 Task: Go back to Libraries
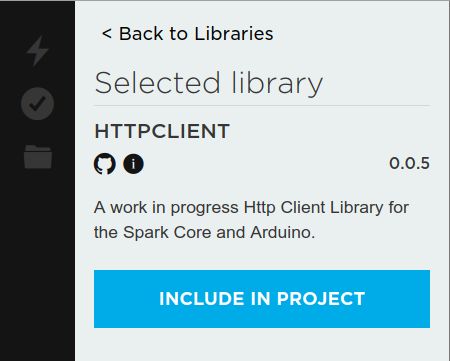click(187, 34)
